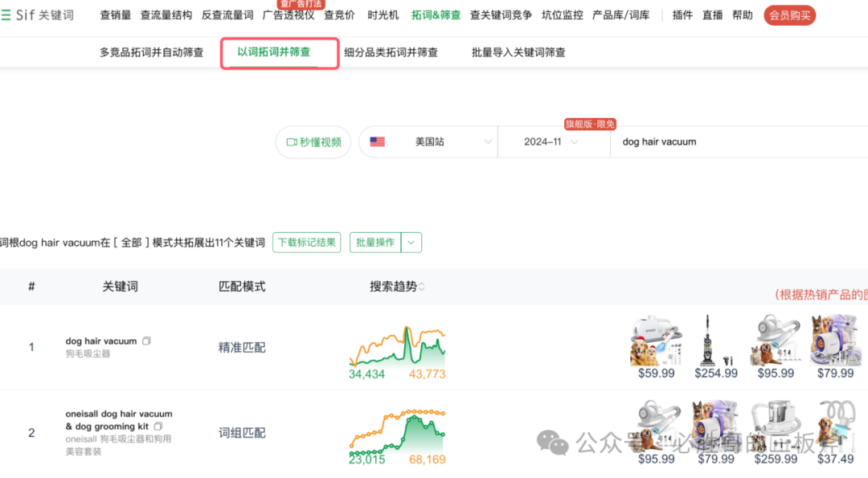Click the 广告透视仪 ad analysis tool

pyautogui.click(x=287, y=14)
